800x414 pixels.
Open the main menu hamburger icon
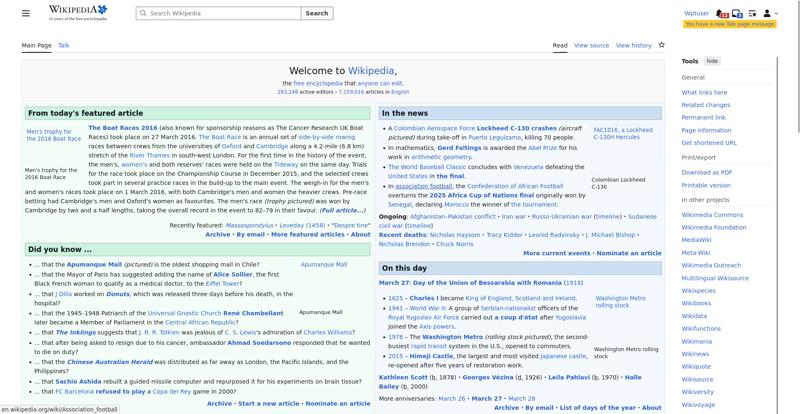click(x=26, y=13)
